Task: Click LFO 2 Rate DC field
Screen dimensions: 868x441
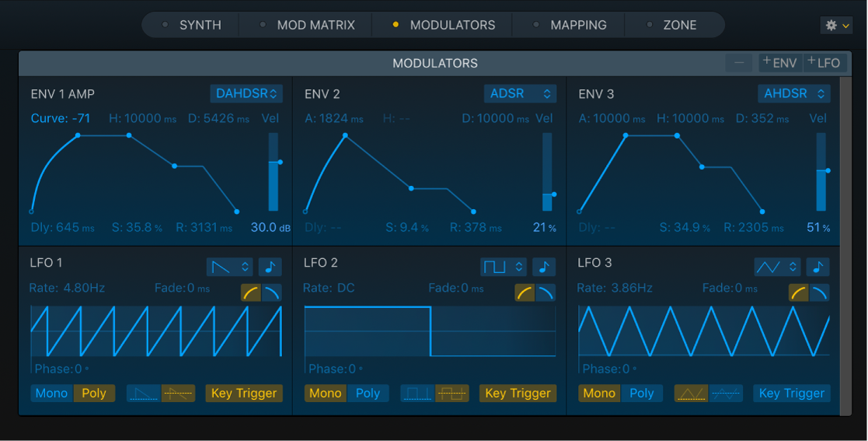Action: tap(329, 288)
